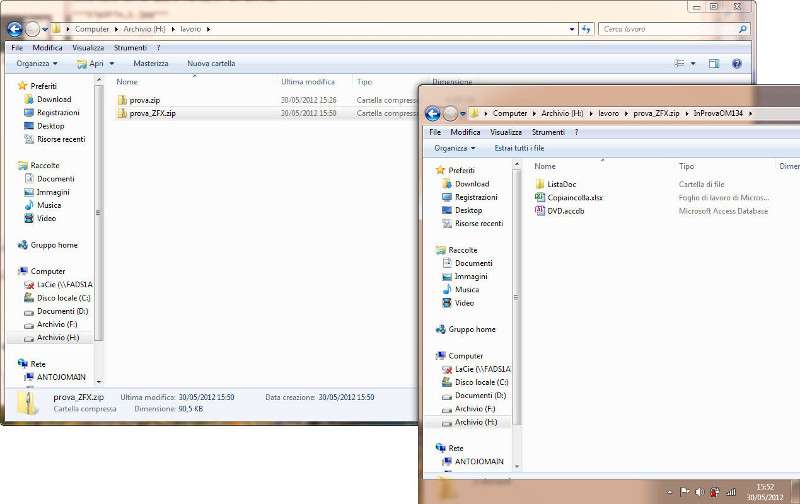This screenshot has height=504, width=800.
Task: Open Disco locale (C:) in lavoro window
Action: [x=58, y=298]
